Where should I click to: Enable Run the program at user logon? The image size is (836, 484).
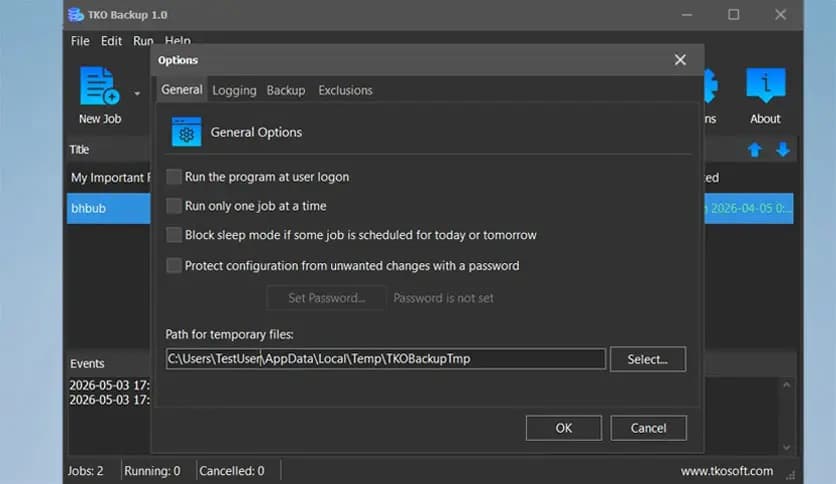[174, 177]
